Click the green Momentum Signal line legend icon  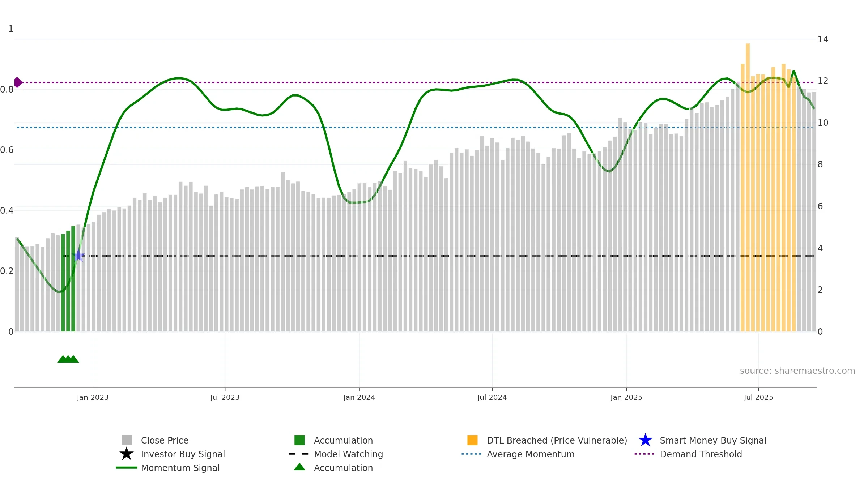pyautogui.click(x=127, y=468)
